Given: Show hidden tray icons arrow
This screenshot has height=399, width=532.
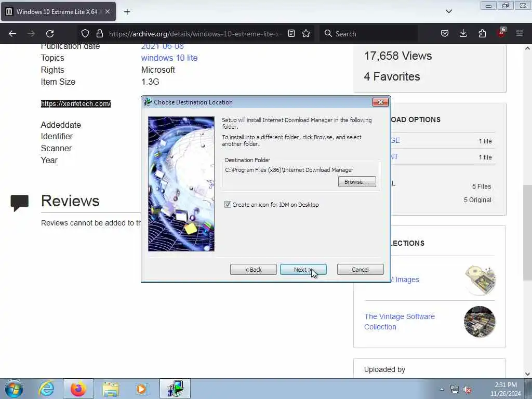Looking at the screenshot, I should 442,390.
